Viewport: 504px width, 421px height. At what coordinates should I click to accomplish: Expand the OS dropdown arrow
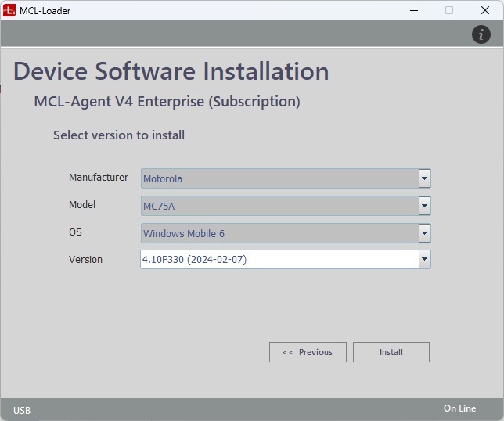click(x=424, y=233)
